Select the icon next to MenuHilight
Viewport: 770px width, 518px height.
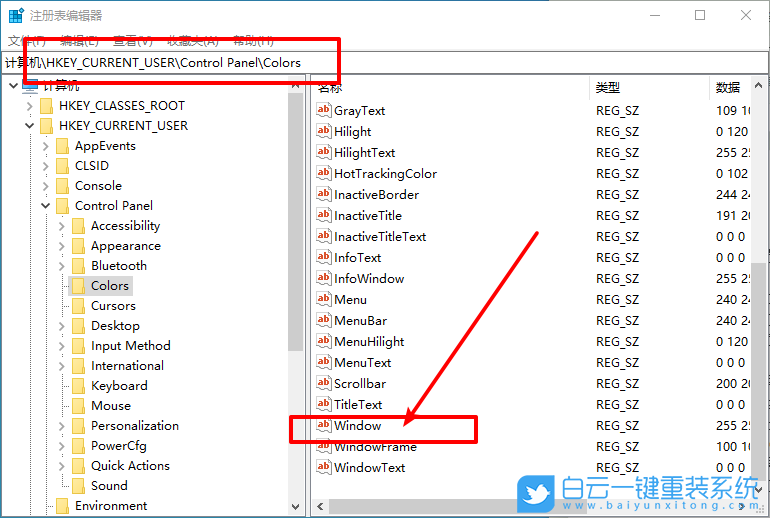click(323, 342)
